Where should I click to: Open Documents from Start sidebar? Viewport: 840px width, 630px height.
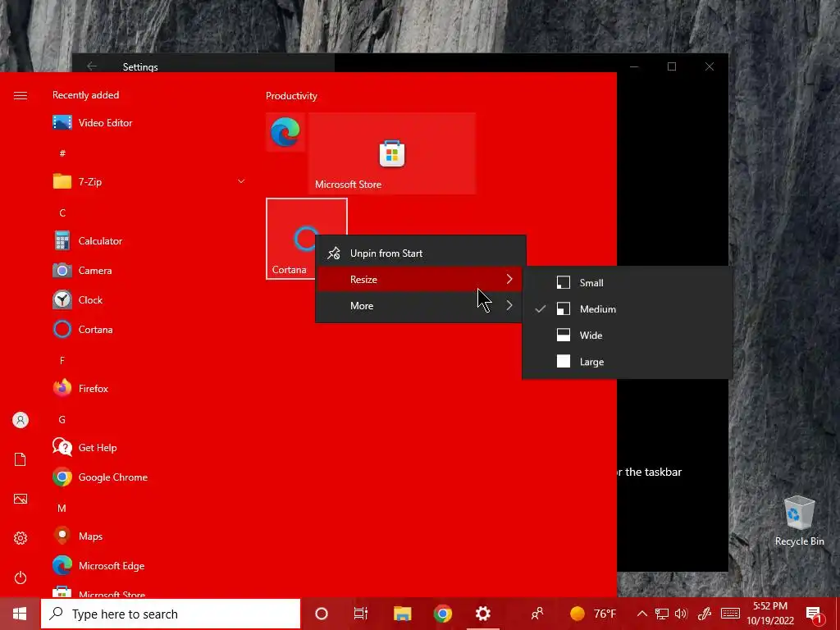click(x=21, y=459)
